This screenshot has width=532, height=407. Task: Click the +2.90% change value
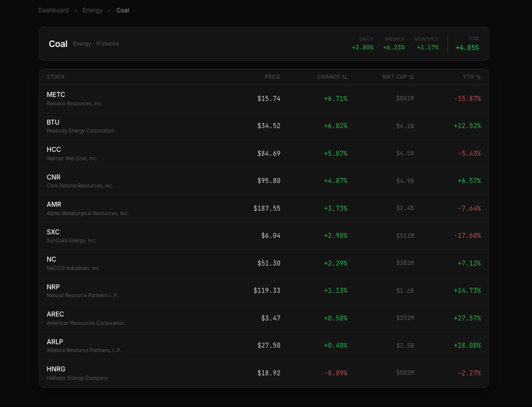(x=336, y=235)
